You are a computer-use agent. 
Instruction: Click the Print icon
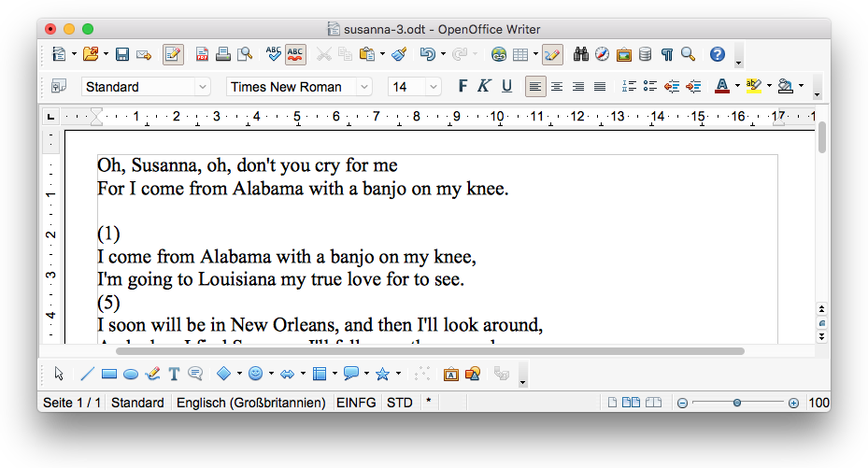[223, 54]
